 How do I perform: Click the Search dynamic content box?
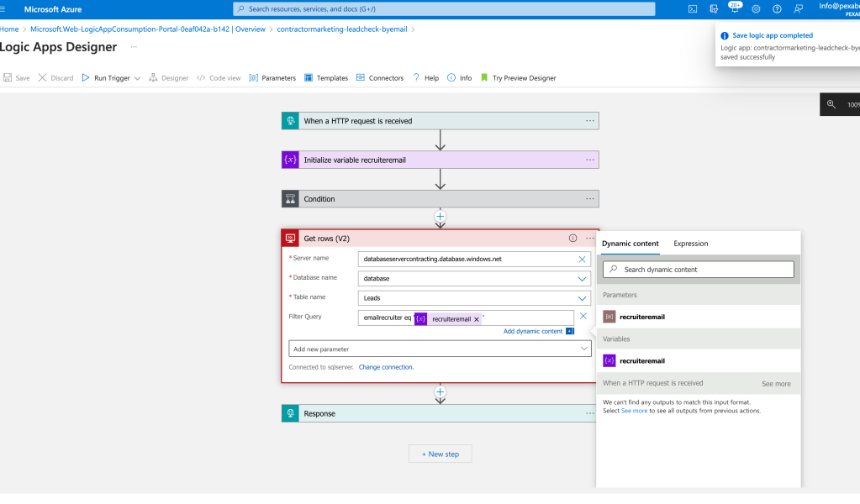coord(699,270)
